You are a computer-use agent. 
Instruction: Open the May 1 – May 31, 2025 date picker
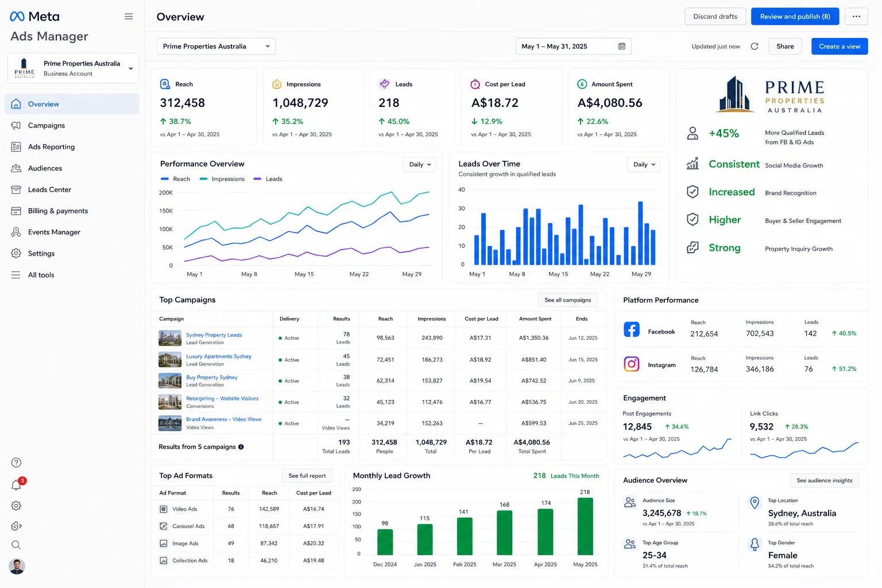574,47
